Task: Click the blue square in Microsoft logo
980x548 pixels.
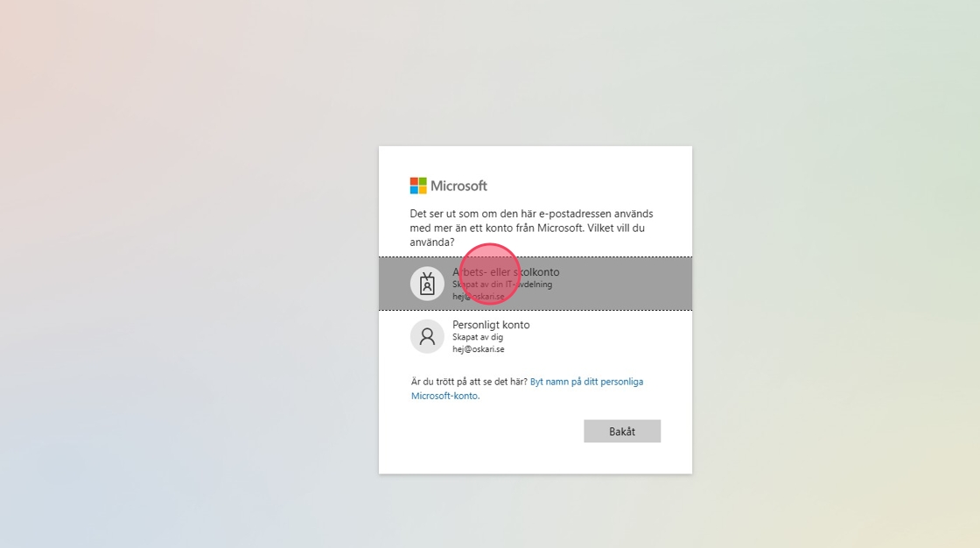Action: point(414,190)
